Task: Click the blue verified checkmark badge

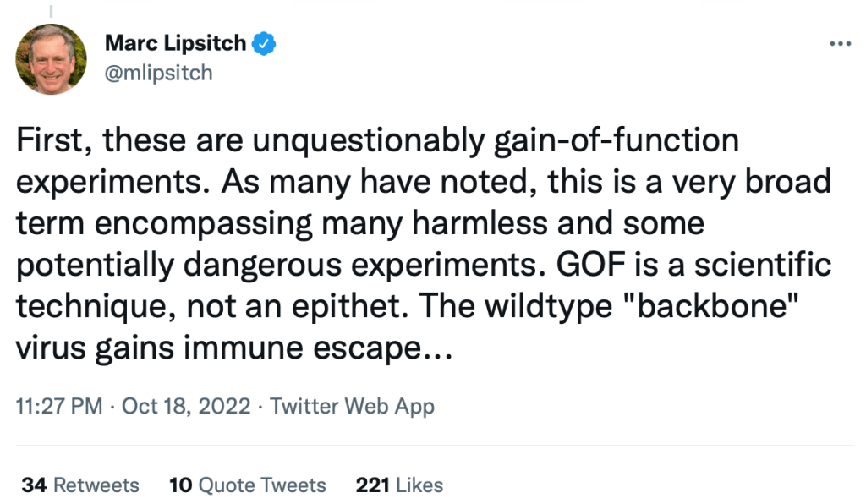Action: pos(266,42)
